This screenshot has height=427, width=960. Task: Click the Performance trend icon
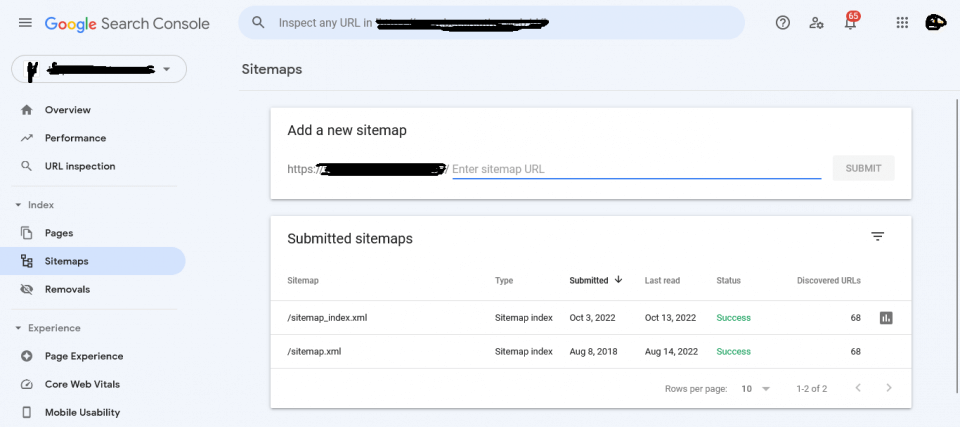click(26, 138)
